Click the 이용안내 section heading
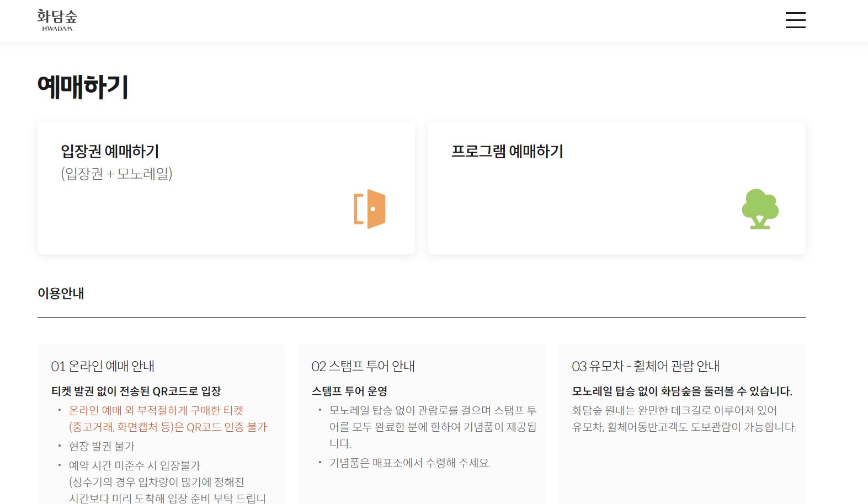868x504 pixels. (x=61, y=293)
